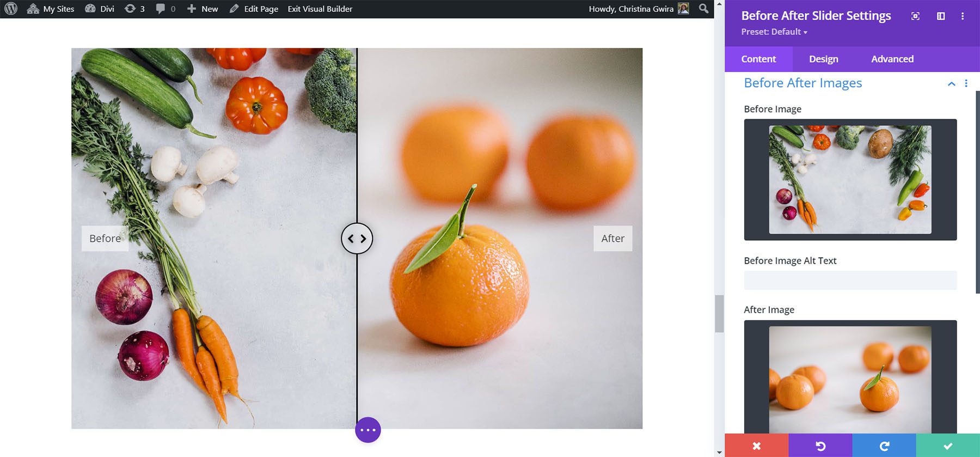Image resolution: width=980 pixels, height=457 pixels.
Task: Snap settings modal to sidebar icon
Action: tap(940, 16)
